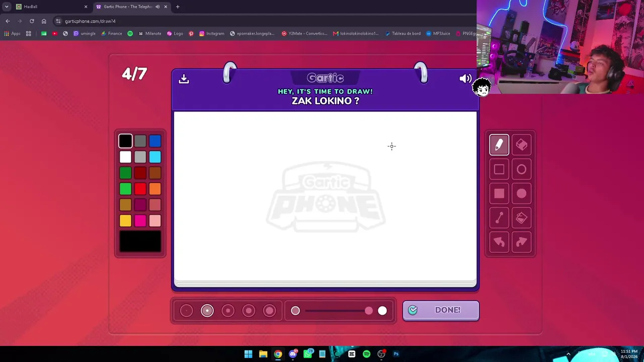Pick the orange color swatch
This screenshot has width=644, height=362.
[155, 189]
